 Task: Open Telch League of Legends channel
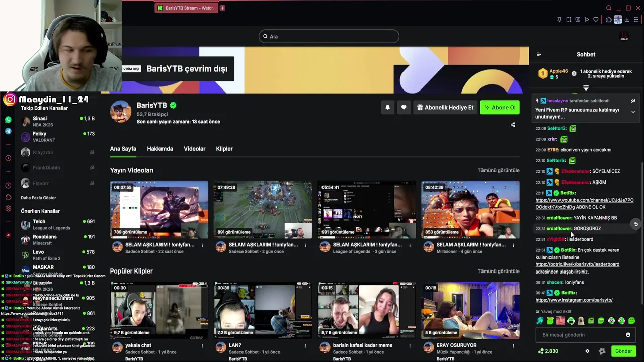pyautogui.click(x=57, y=224)
